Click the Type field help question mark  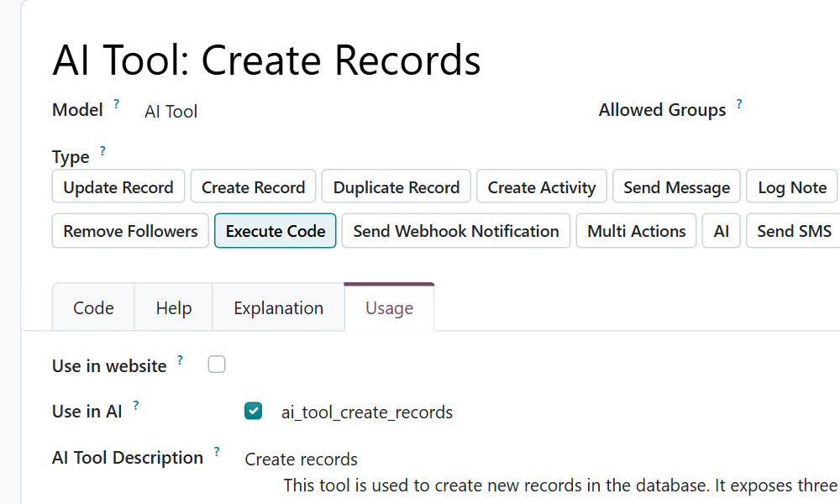click(x=102, y=150)
